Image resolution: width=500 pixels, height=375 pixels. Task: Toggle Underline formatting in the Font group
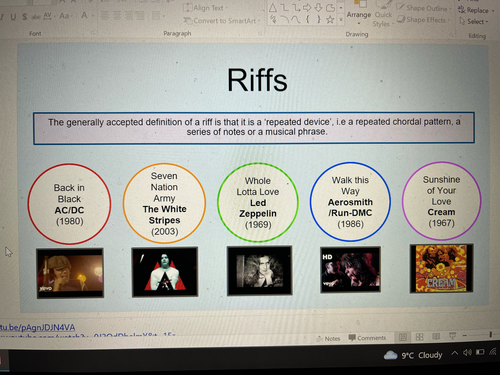click(13, 17)
